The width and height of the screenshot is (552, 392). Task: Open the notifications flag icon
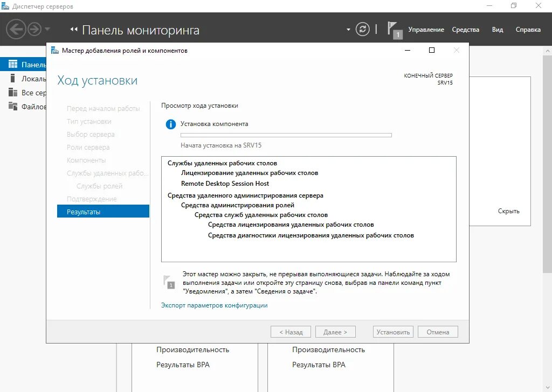point(394,30)
